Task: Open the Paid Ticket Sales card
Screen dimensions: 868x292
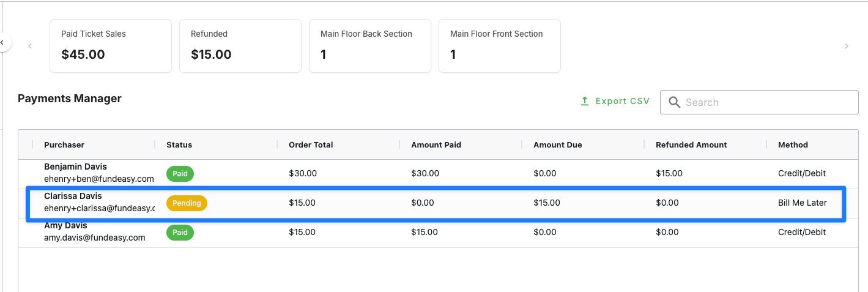Action: (x=111, y=46)
